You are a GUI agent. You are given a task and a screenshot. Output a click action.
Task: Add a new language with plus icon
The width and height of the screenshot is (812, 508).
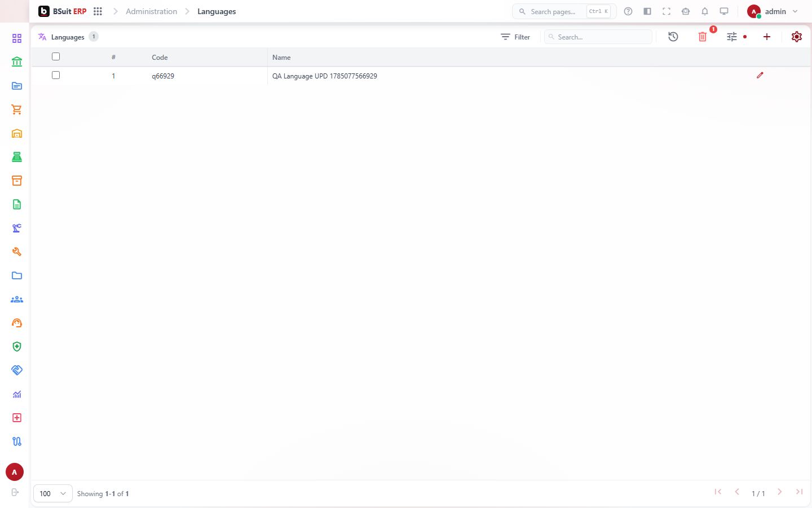click(x=767, y=37)
